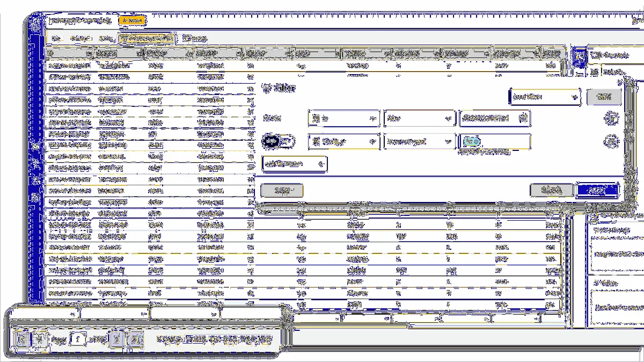
Task: Remove the tag chip in second filter value
Action: (477, 142)
